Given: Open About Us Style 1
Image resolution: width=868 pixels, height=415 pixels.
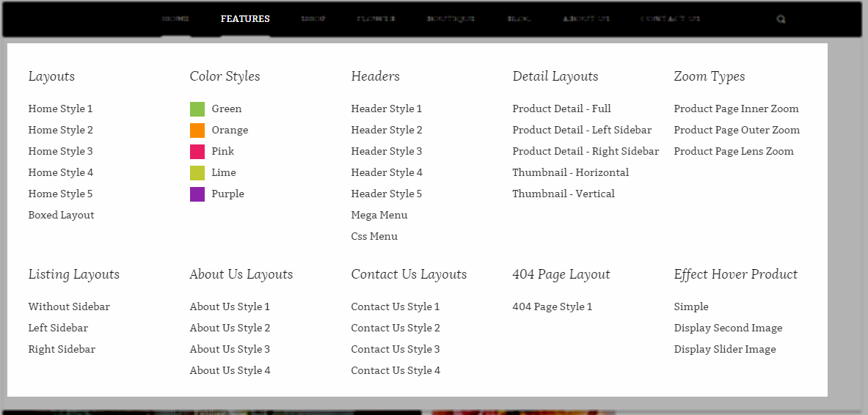Looking at the screenshot, I should pos(230,306).
